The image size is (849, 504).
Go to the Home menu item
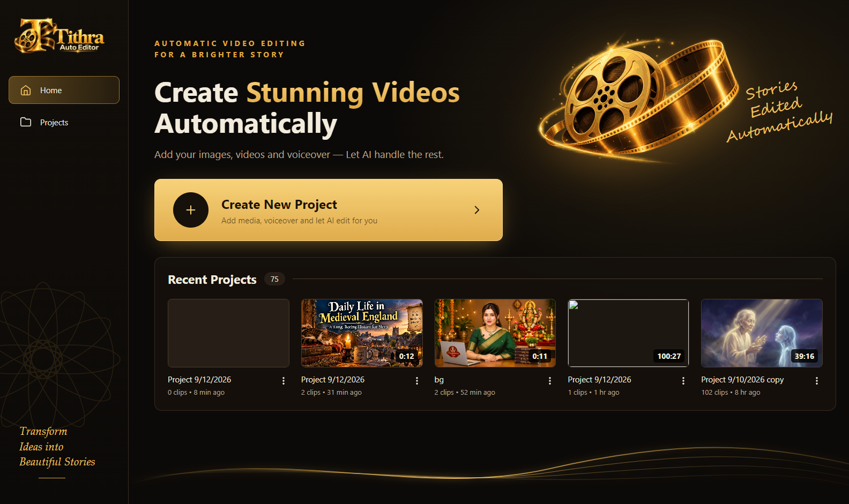(64, 90)
